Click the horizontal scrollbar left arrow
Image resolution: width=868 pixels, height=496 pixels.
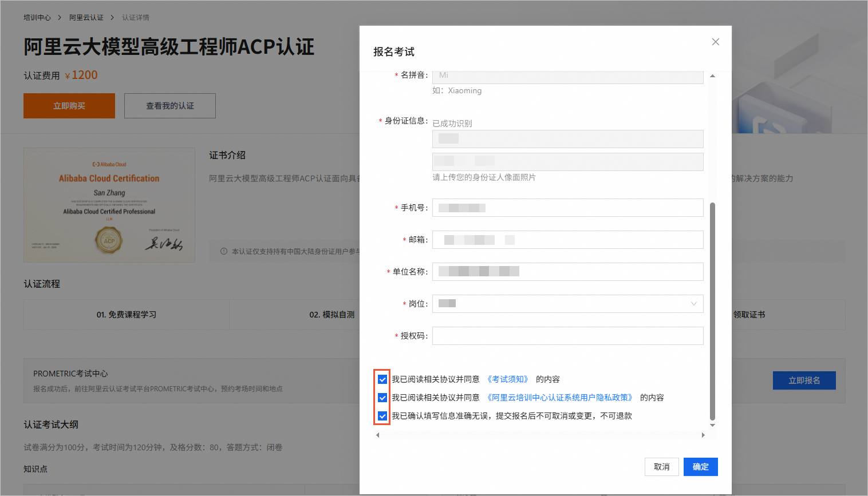tap(377, 435)
